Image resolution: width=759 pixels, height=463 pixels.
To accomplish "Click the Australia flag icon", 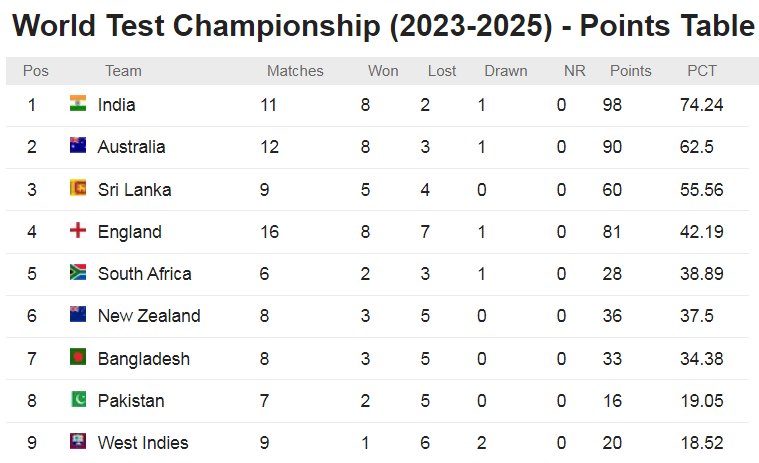I will point(78,145).
